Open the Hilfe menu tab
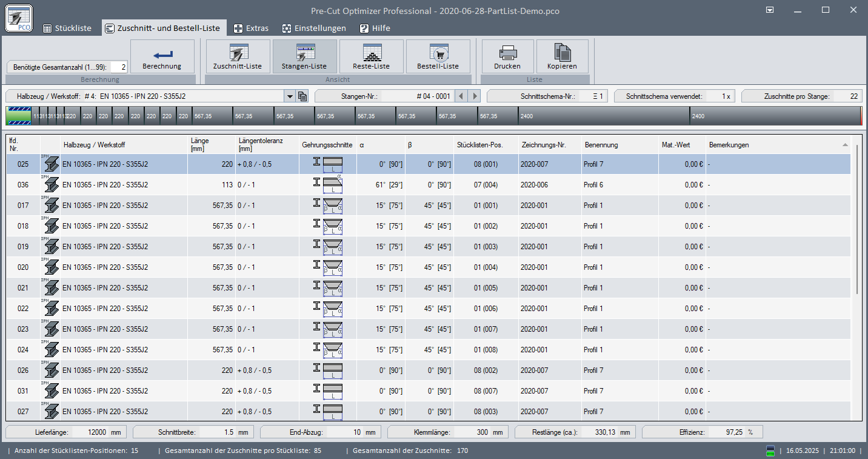 point(375,28)
